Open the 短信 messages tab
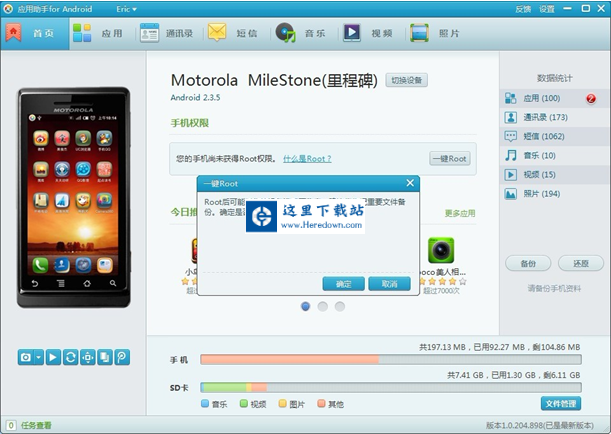Screen dimensions: 611x434 [233, 34]
